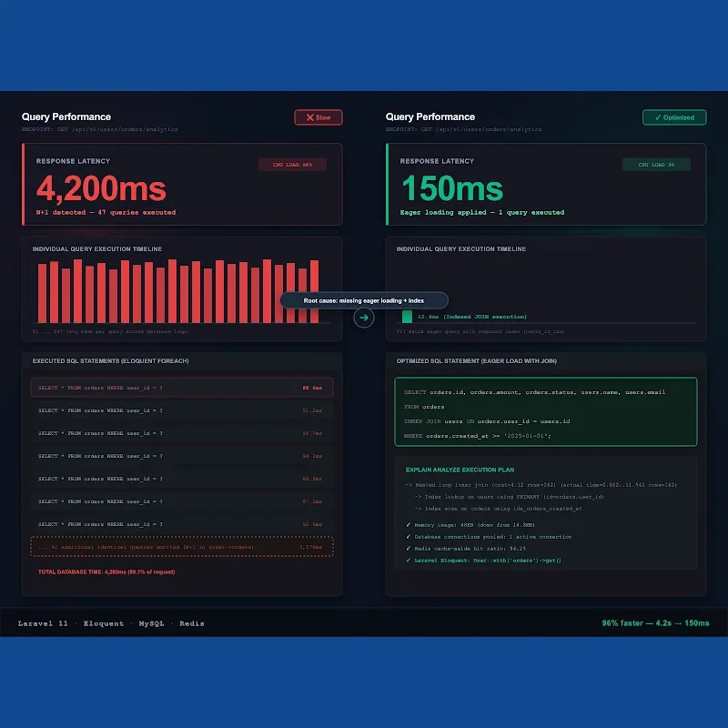Click the left panel 'Query Performance' title
The image size is (728, 728).
coord(66,117)
